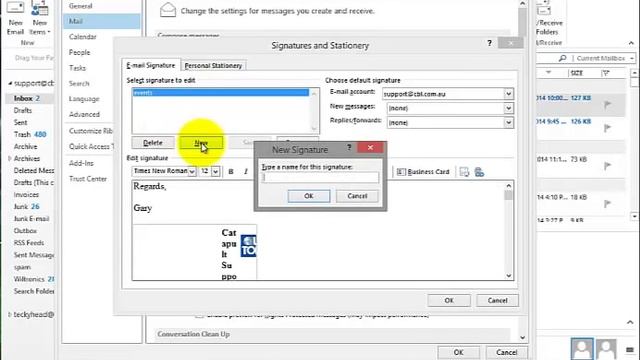Open help in Signatures and Stationery dialog
The image size is (640, 360).
[x=489, y=43]
